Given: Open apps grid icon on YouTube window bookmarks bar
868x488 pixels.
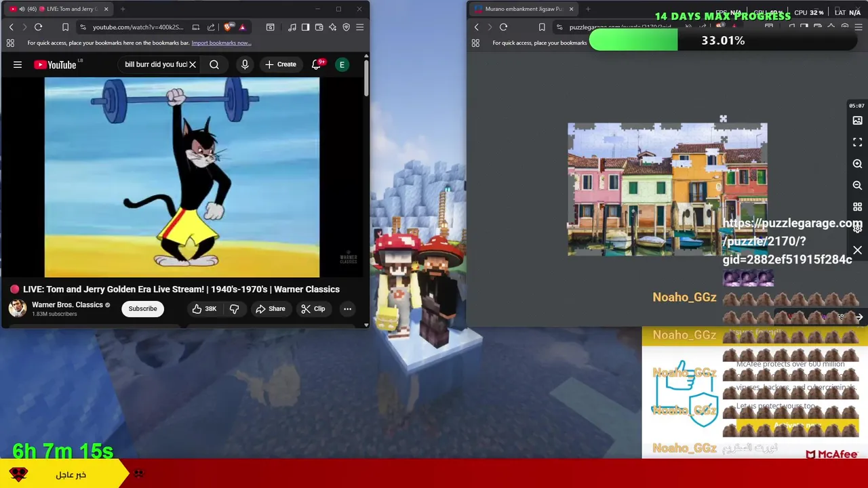Looking at the screenshot, I should pyautogui.click(x=10, y=43).
